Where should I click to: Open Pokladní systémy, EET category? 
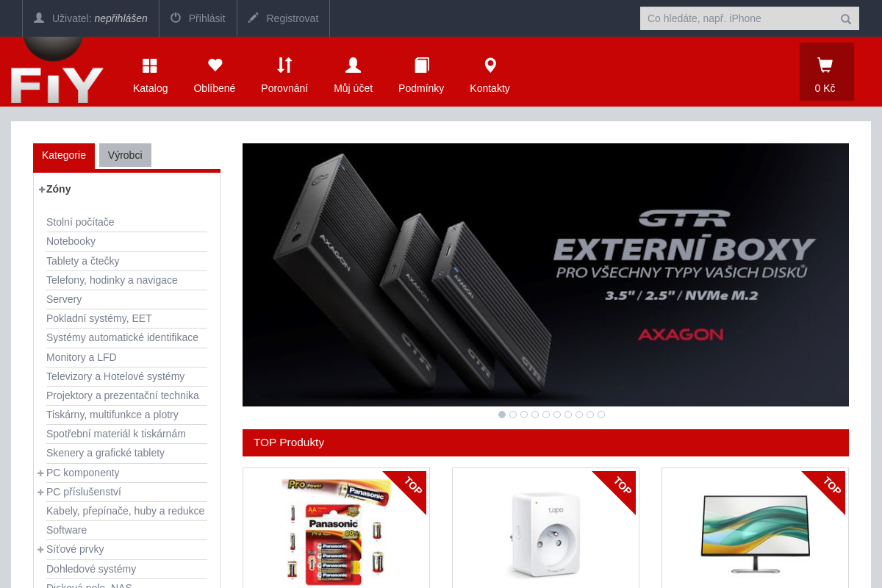99,318
